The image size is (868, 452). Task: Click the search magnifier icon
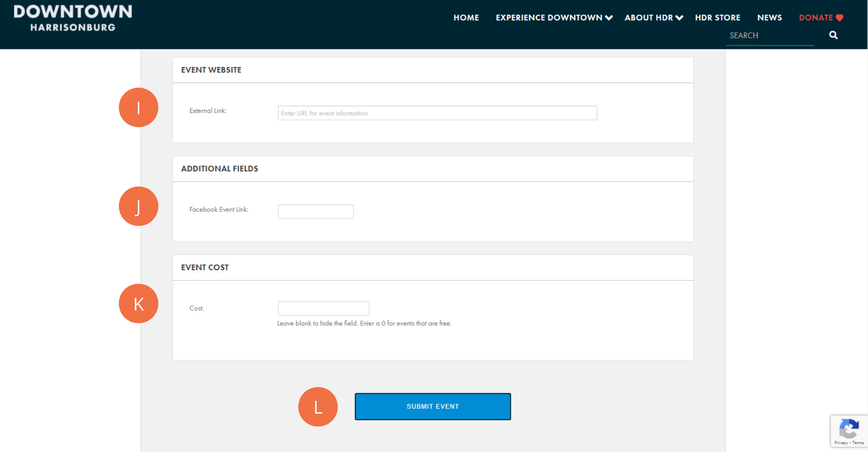pyautogui.click(x=833, y=35)
